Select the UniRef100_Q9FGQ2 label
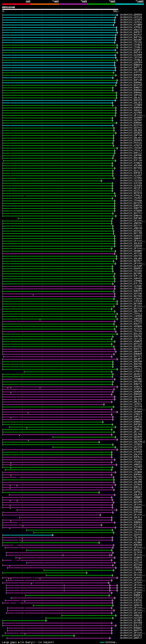The width and height of the screenshot is (146, 644). tap(131, 95)
